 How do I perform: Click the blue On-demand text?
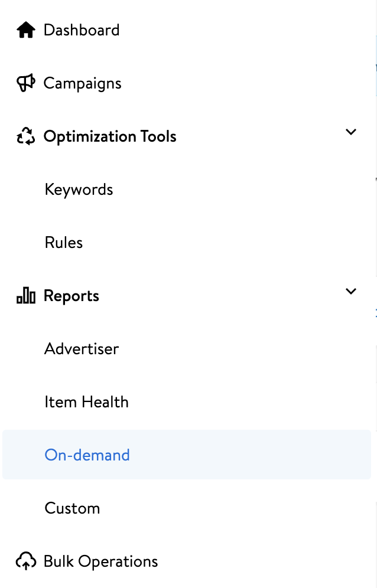click(87, 455)
